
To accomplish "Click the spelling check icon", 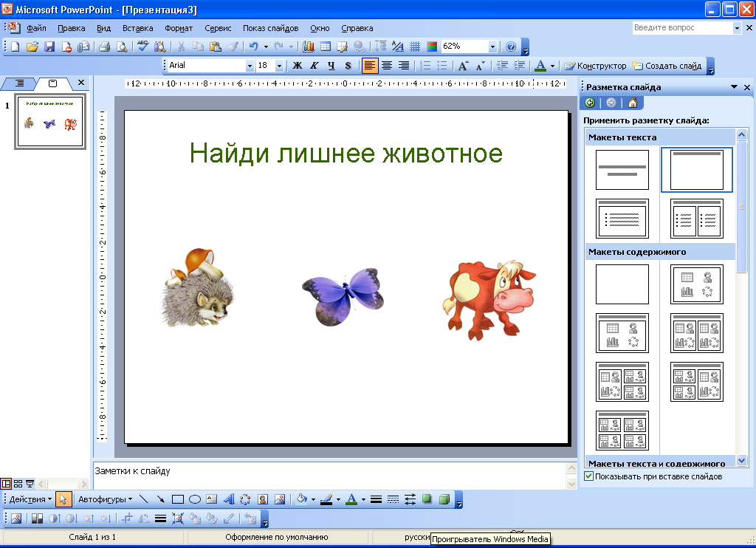I will 142,47.
